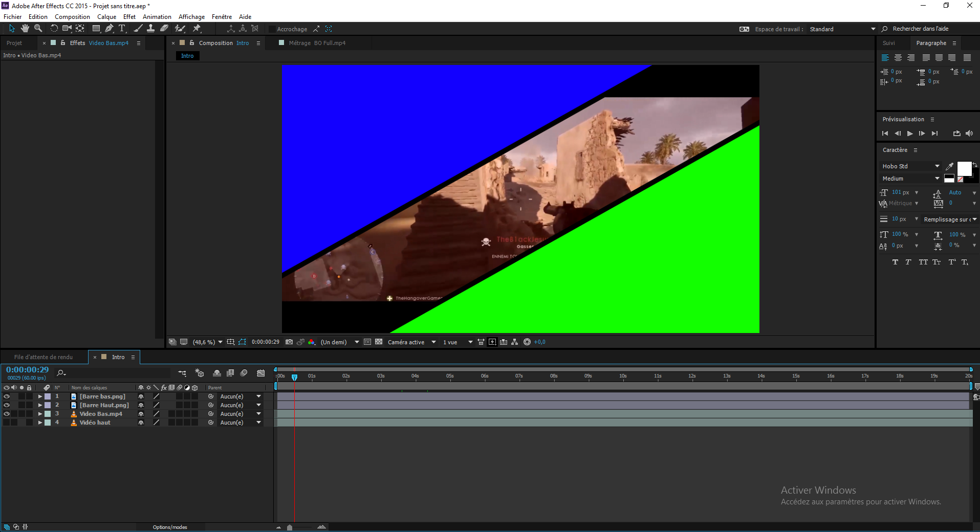
Task: Open the 48,6 % zoom dropdown
Action: pyautogui.click(x=207, y=342)
